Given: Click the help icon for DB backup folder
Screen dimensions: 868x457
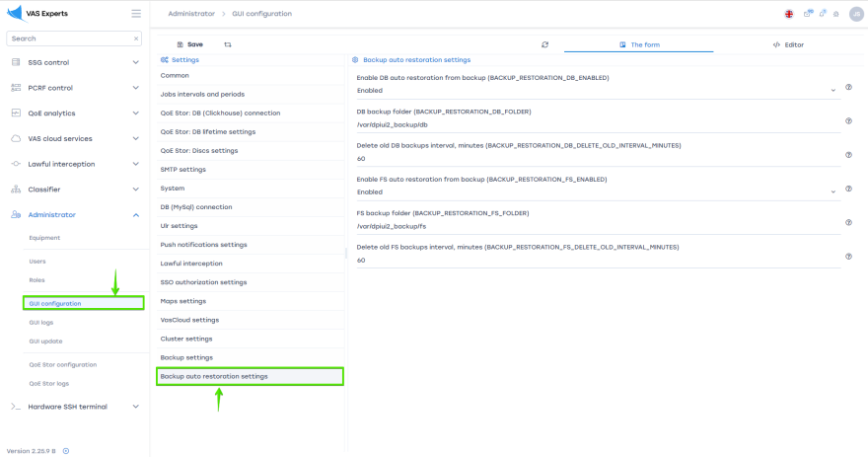Looking at the screenshot, I should click(848, 121).
